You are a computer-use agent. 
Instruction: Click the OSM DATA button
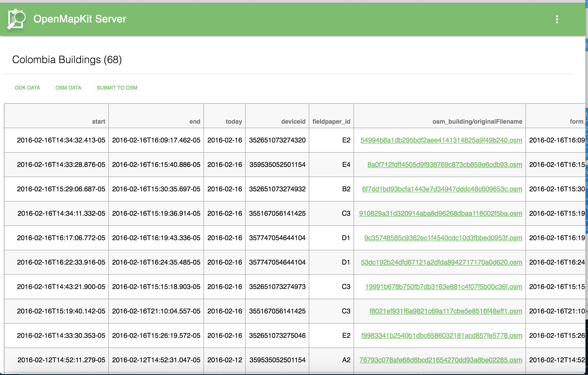[68, 88]
